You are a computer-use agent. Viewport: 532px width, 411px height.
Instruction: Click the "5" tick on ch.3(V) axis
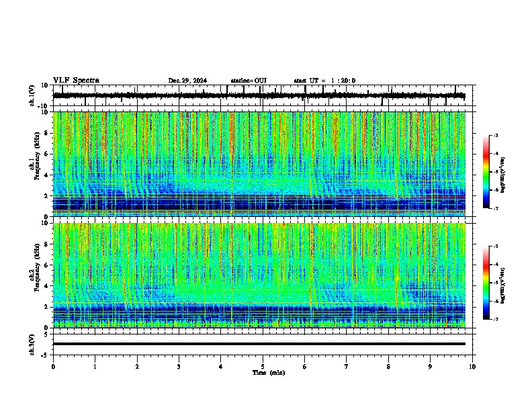point(46,334)
